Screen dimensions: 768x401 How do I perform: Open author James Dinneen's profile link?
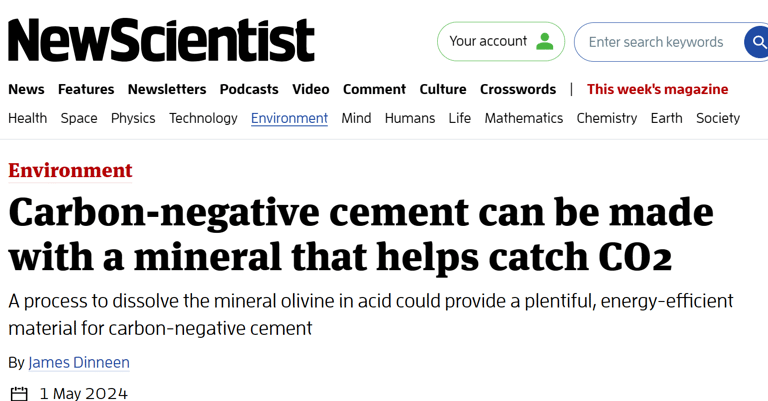79,362
